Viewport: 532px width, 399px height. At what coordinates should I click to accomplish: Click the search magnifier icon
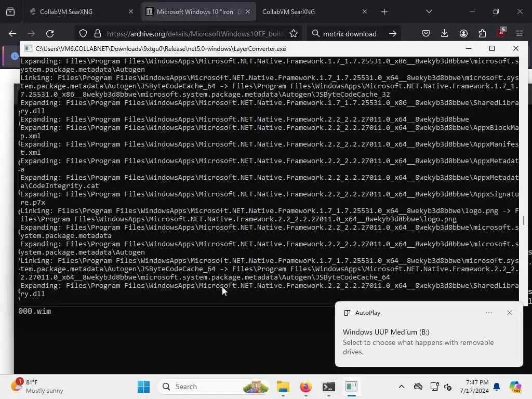click(315, 34)
